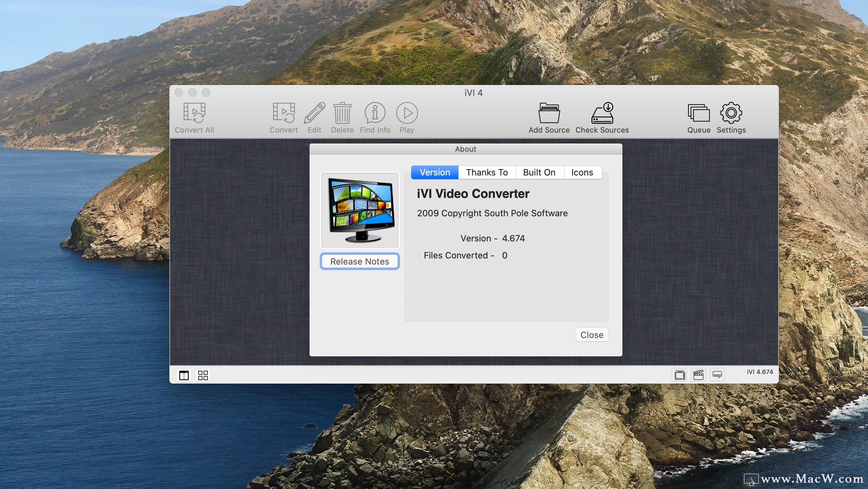Click the Play toolbar icon
This screenshot has width=868, height=489.
(407, 113)
